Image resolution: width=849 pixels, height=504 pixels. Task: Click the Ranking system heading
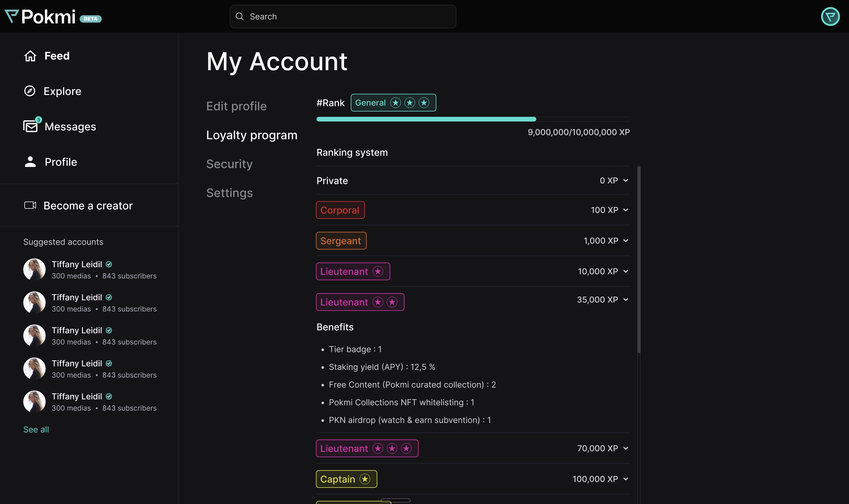(352, 152)
